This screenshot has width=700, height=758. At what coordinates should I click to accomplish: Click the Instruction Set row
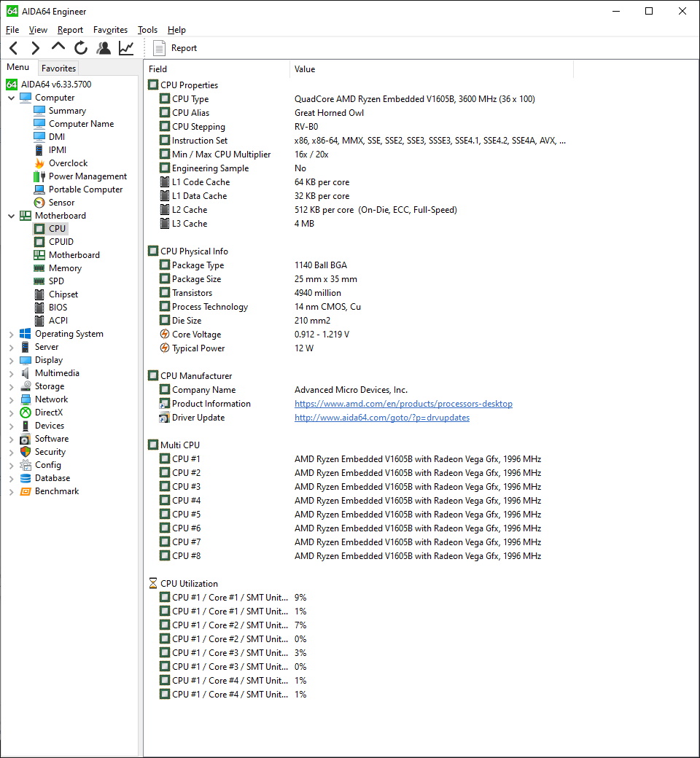pyautogui.click(x=358, y=141)
